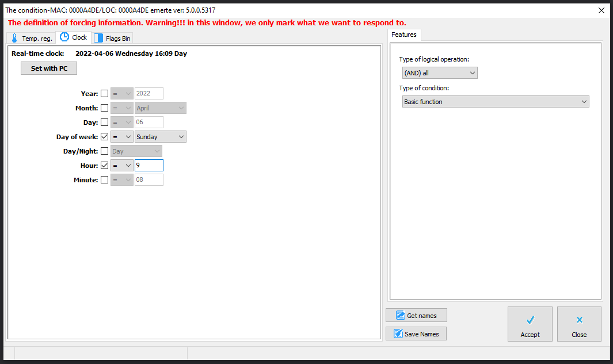The height and width of the screenshot is (364, 613).
Task: Switch to the Flags Bin tab
Action: (113, 38)
